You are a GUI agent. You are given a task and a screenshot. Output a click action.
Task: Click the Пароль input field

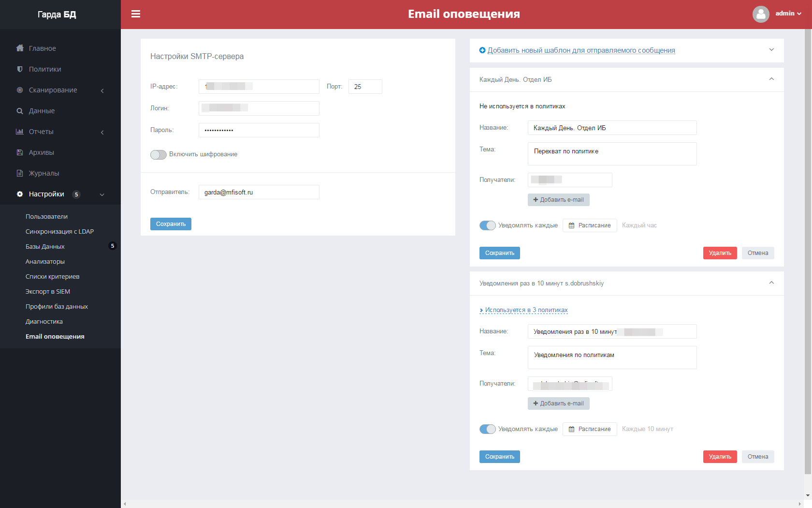[259, 130]
